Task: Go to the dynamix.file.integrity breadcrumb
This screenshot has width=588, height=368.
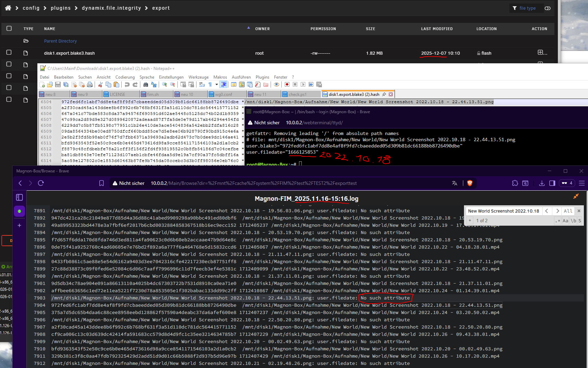Action: pos(111,8)
